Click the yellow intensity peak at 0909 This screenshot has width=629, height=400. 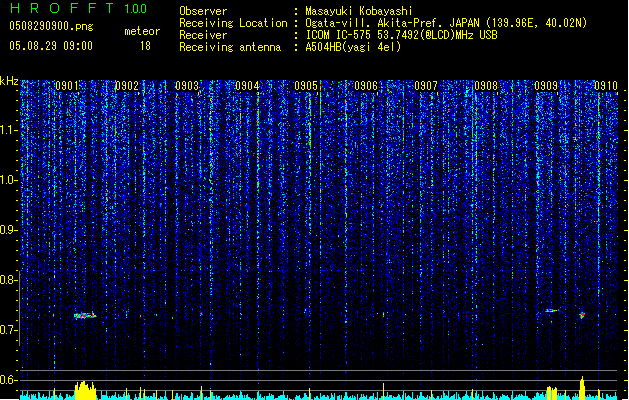pyautogui.click(x=552, y=393)
